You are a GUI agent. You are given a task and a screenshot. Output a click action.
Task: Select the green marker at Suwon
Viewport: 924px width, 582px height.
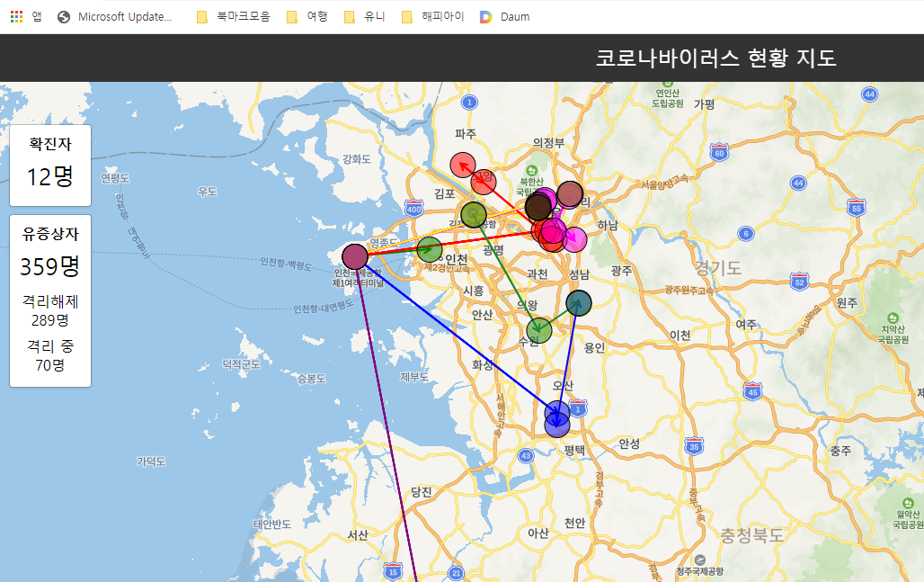[539, 330]
